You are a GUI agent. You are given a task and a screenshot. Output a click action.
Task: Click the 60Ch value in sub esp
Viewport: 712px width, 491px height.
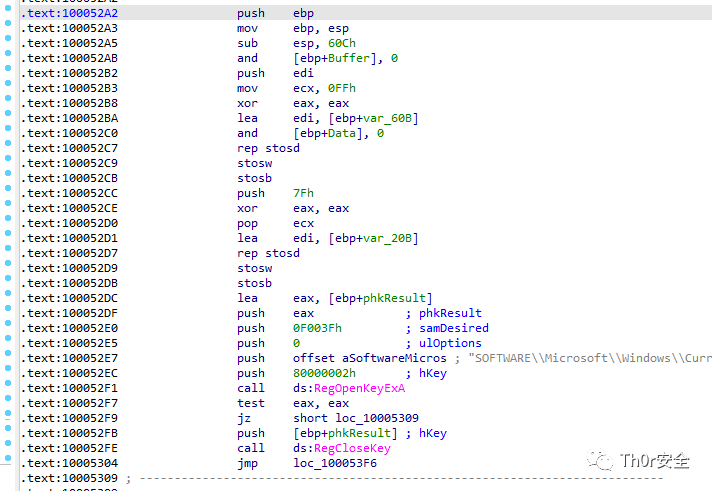[x=341, y=43]
